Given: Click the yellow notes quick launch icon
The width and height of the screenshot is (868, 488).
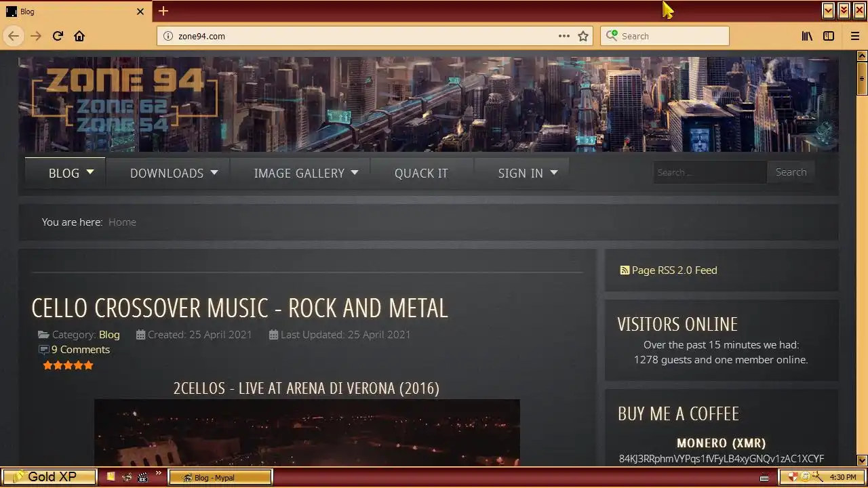Looking at the screenshot, I should pos(111,477).
